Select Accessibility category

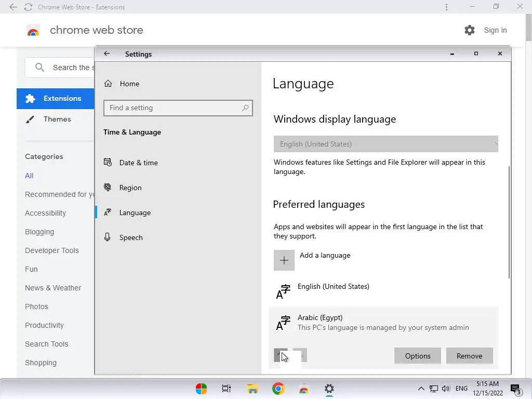[x=46, y=213]
